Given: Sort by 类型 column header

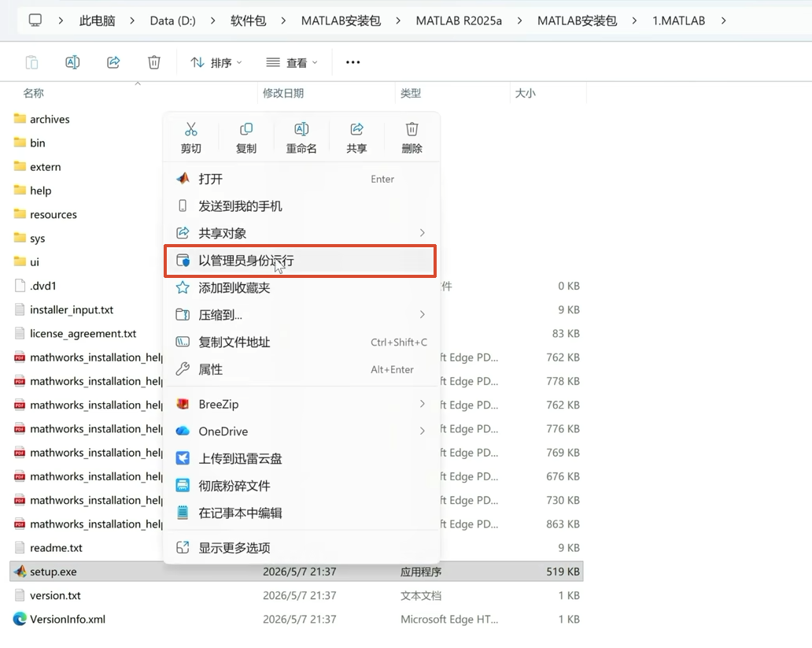Looking at the screenshot, I should click(x=411, y=93).
